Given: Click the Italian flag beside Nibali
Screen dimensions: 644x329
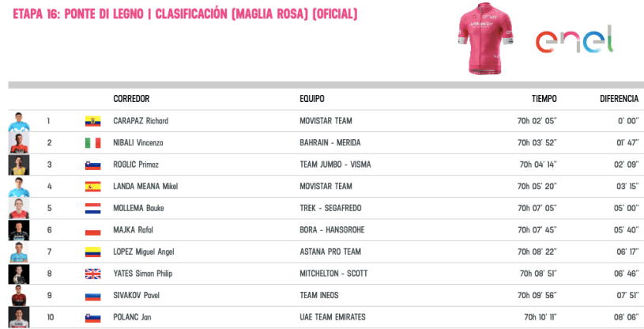Looking at the screenshot, I should tap(92, 143).
